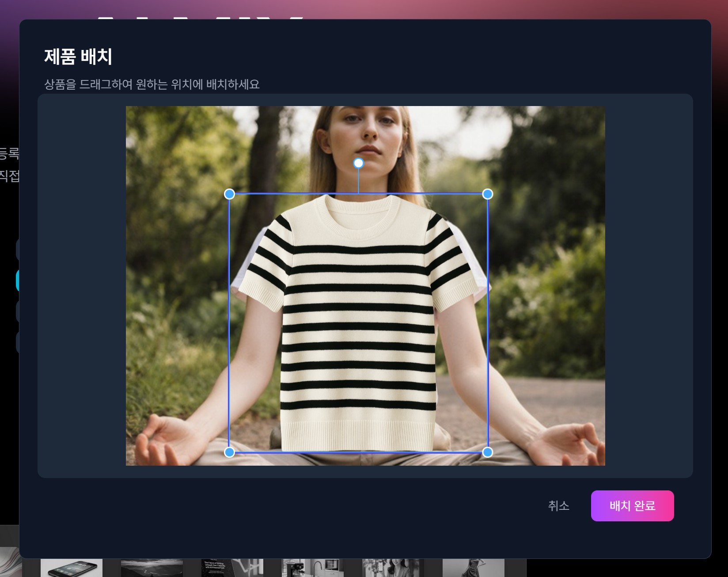Click the 제품 배치 dialog title

tap(78, 57)
